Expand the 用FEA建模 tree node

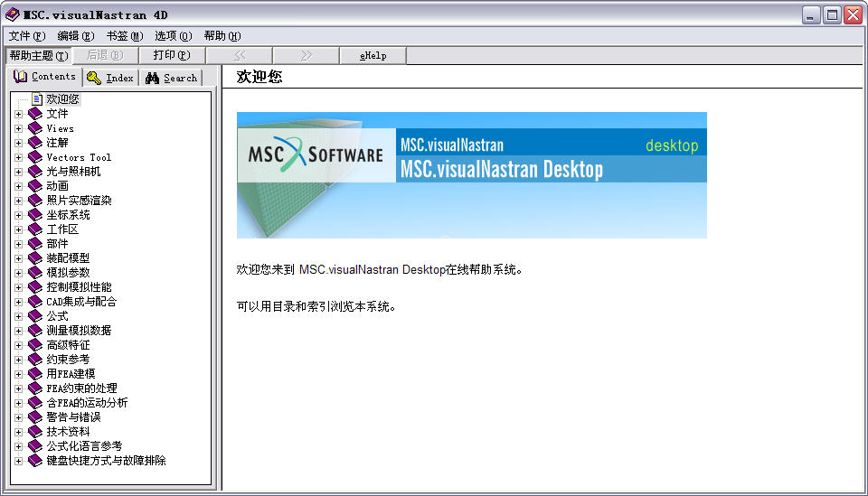coord(18,374)
